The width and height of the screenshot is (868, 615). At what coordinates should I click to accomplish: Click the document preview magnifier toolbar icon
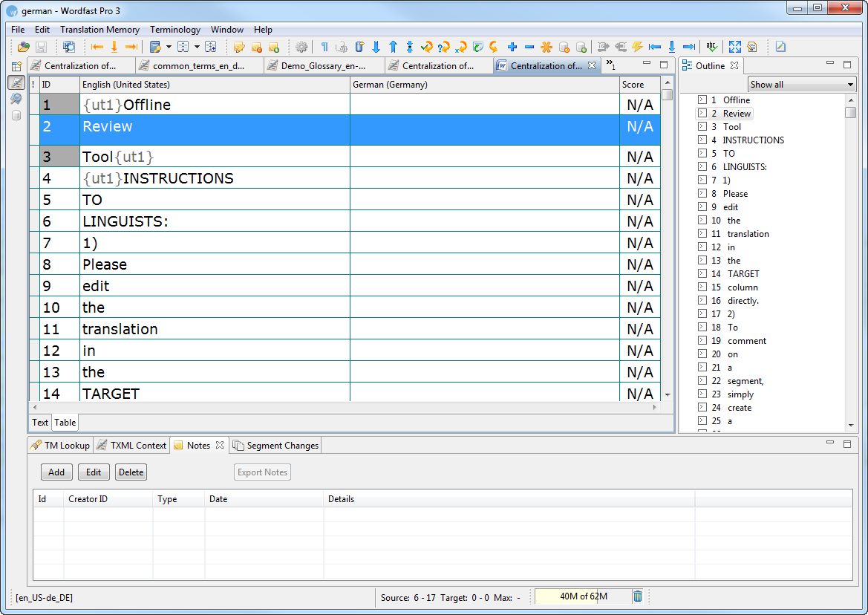coord(68,47)
